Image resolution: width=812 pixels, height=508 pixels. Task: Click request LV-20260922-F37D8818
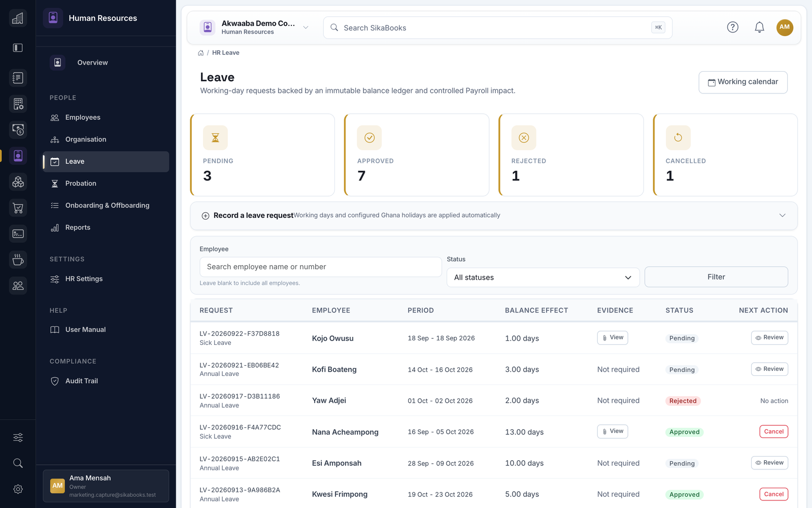(x=240, y=334)
